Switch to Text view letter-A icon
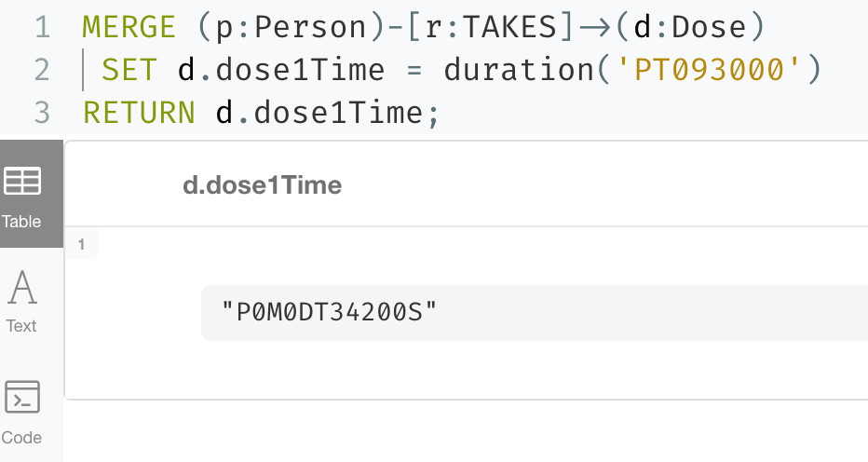The image size is (868, 462). (22, 288)
